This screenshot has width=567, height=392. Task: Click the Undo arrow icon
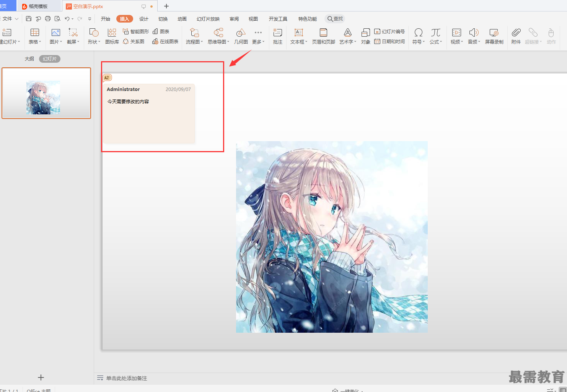tap(67, 19)
